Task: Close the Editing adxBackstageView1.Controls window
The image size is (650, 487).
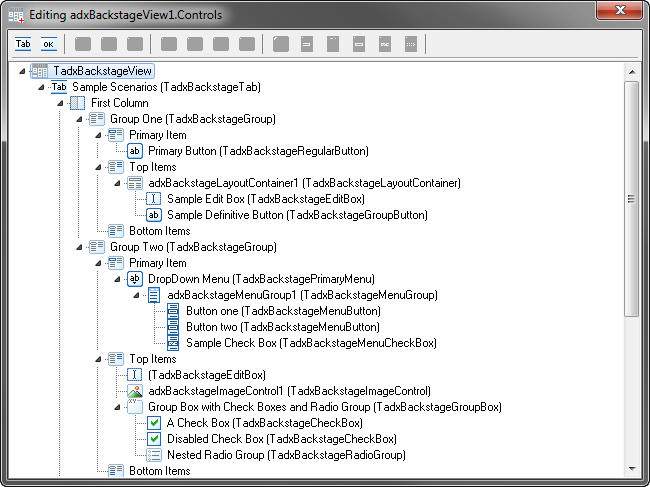Action: coord(620,10)
